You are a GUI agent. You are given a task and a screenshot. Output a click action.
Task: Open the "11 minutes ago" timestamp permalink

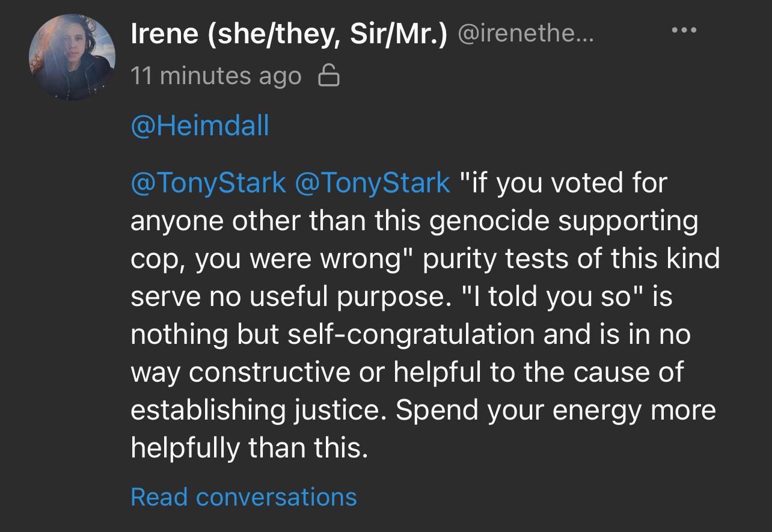tap(216, 76)
